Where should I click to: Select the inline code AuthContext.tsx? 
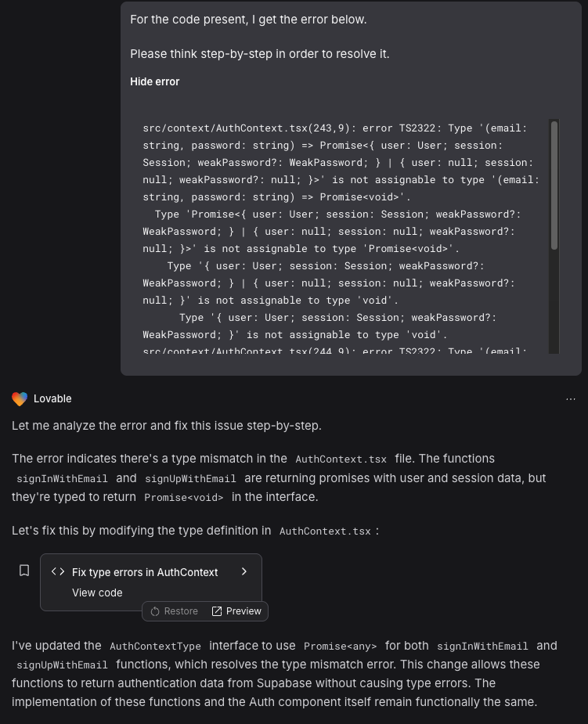341,459
